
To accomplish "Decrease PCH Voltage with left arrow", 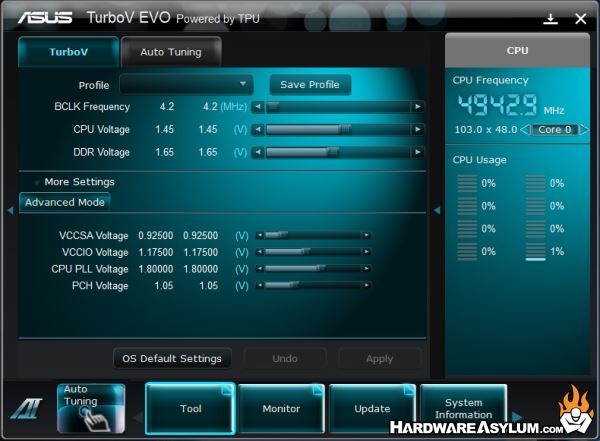I will pos(260,285).
